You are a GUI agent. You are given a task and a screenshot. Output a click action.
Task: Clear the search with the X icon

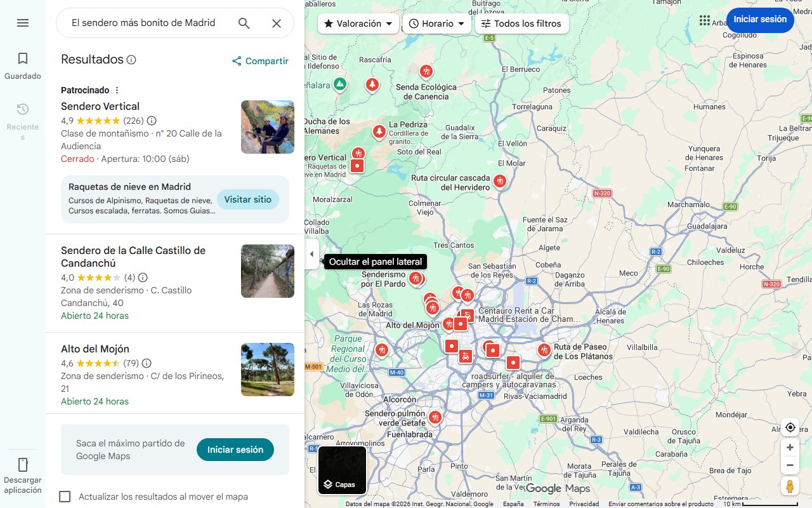[x=277, y=23]
